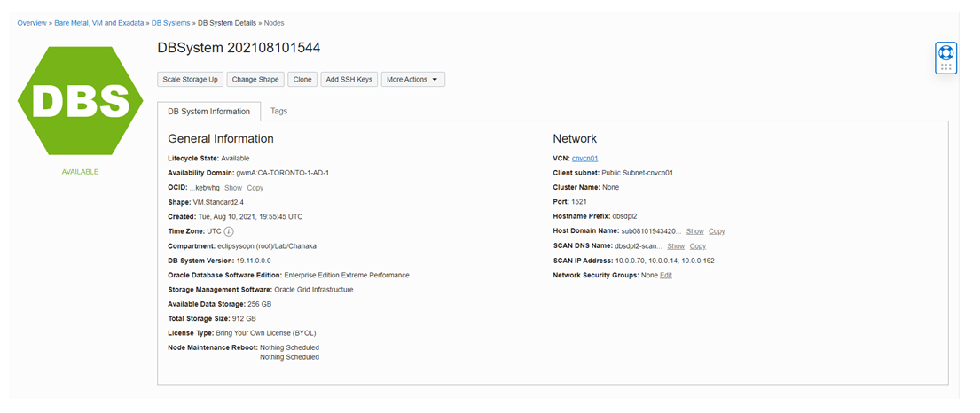
Task: Click the Nodes breadcrumb item
Action: (274, 23)
